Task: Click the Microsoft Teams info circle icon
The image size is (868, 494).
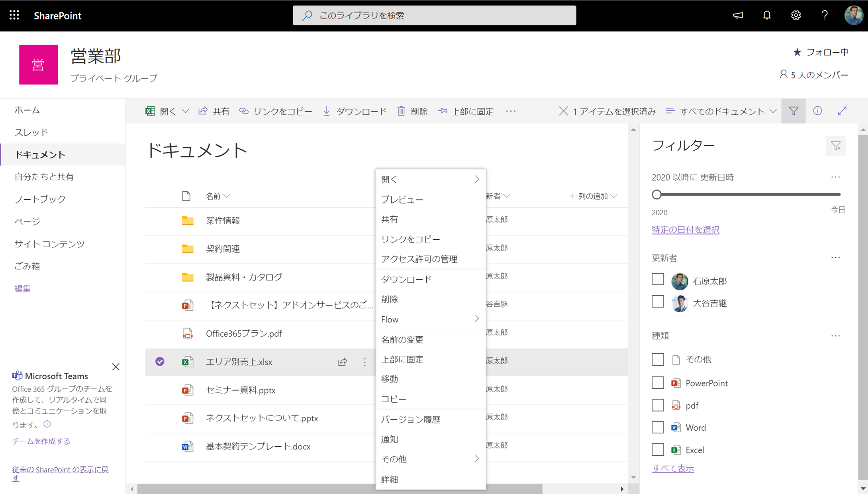Action: point(47,424)
